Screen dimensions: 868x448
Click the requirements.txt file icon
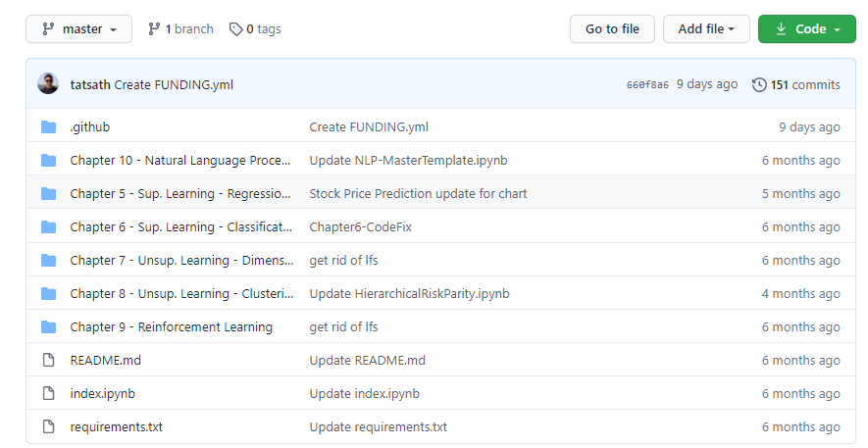[49, 427]
